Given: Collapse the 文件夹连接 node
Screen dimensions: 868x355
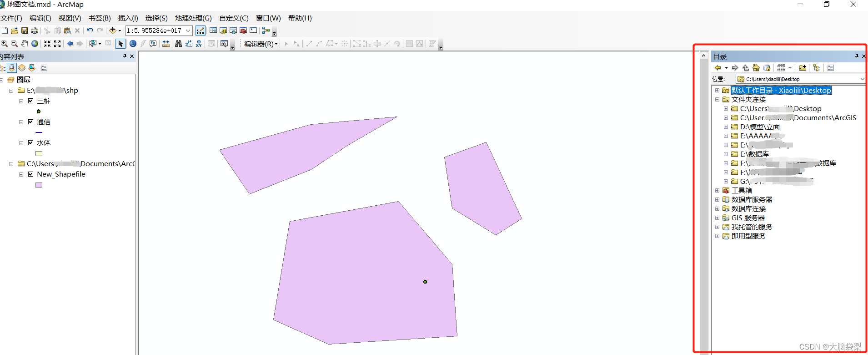Looking at the screenshot, I should tap(717, 100).
